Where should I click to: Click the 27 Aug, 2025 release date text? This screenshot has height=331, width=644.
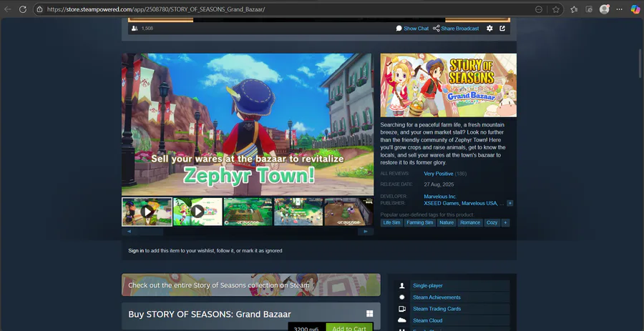tap(439, 184)
